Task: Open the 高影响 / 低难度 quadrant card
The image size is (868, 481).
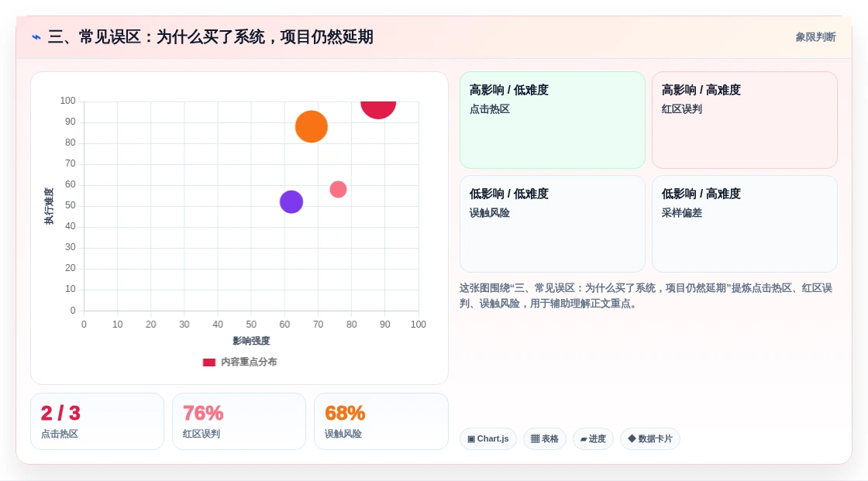Action: click(553, 120)
